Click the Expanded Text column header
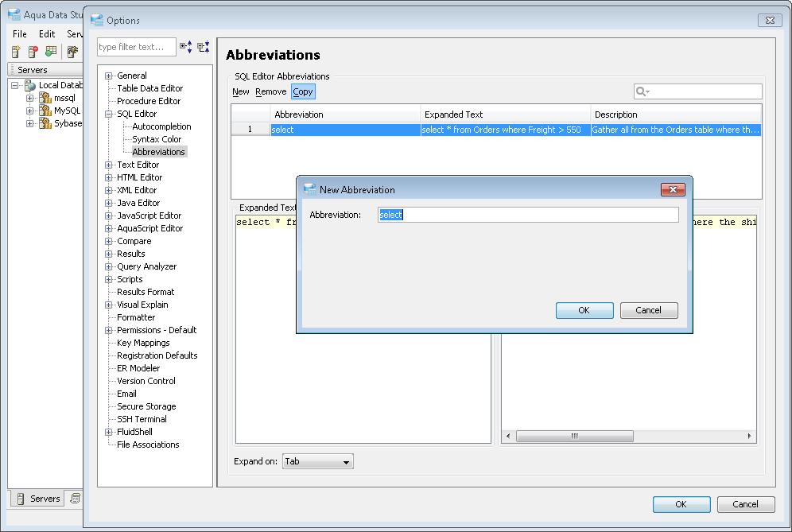 pyautogui.click(x=506, y=115)
